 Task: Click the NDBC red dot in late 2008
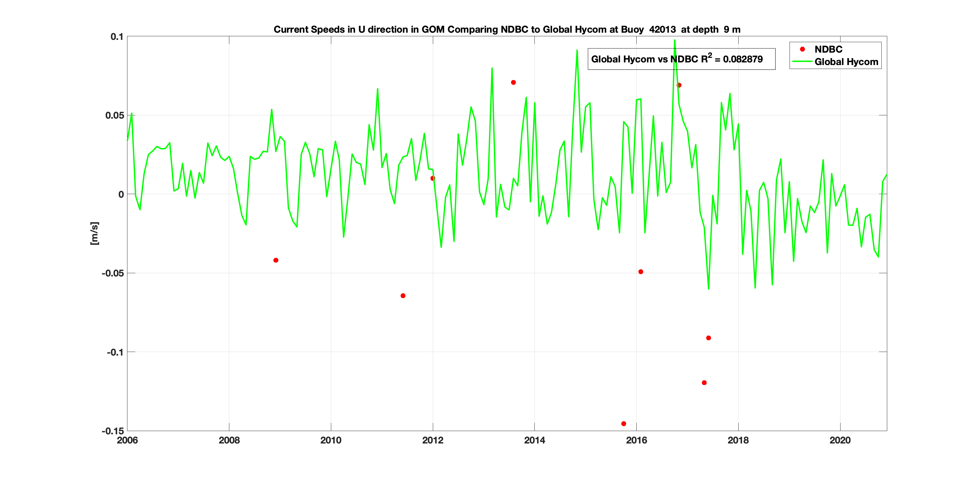(x=276, y=260)
